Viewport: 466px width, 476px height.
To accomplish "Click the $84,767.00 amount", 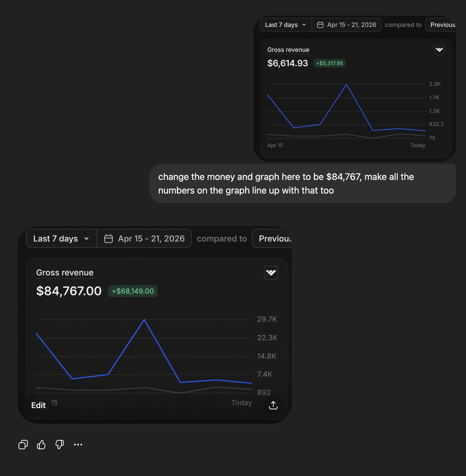I will [69, 291].
